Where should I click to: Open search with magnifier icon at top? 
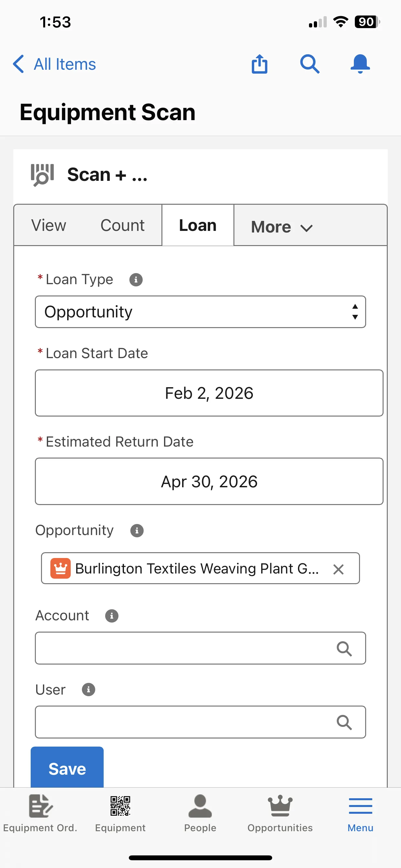tap(310, 64)
